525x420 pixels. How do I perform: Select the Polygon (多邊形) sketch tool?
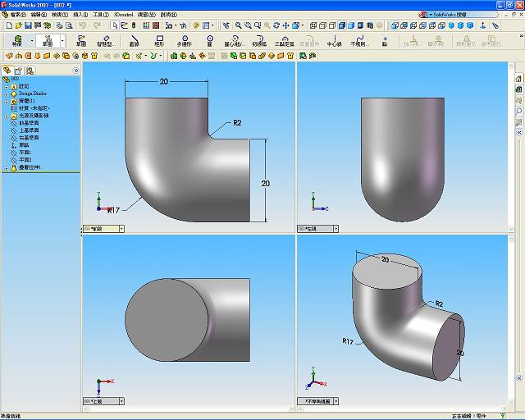[184, 41]
